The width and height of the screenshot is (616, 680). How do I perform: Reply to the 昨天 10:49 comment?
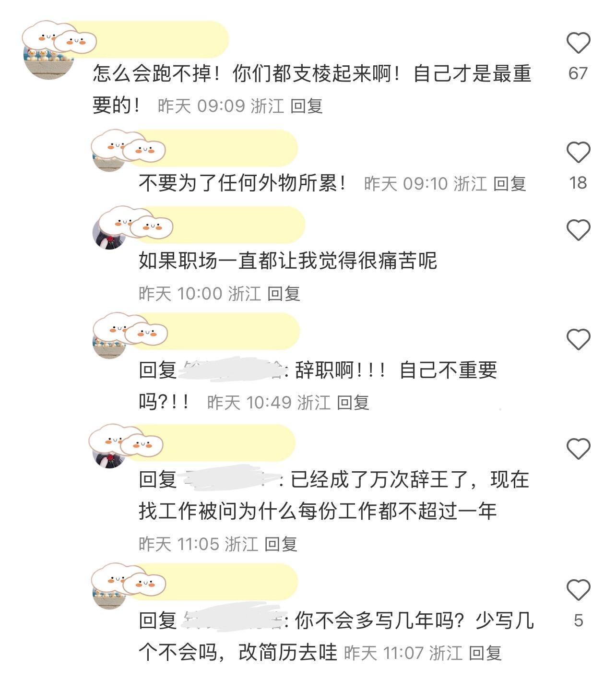pyautogui.click(x=353, y=402)
